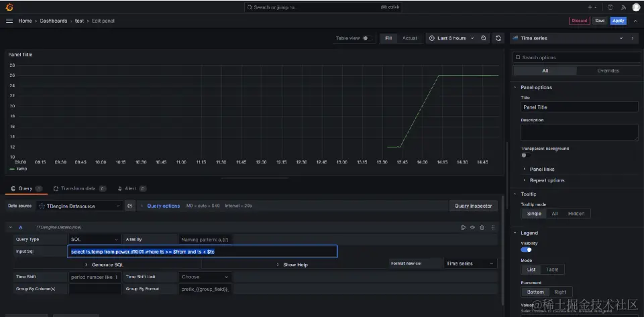Go to test breadcrumb

79,21
